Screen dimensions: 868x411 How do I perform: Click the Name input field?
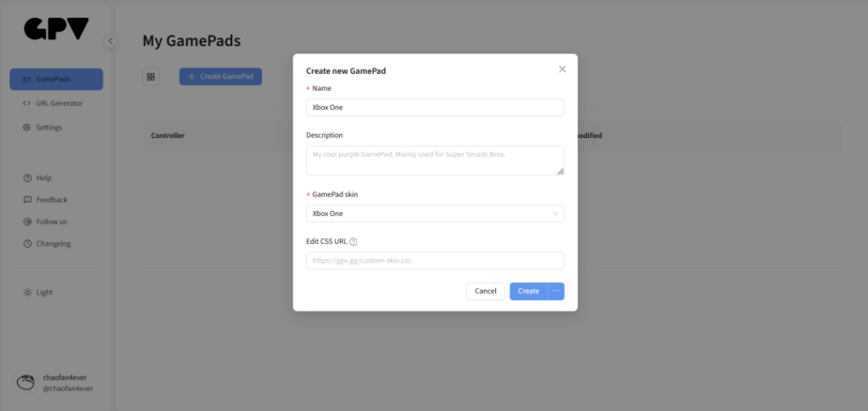[x=435, y=108]
